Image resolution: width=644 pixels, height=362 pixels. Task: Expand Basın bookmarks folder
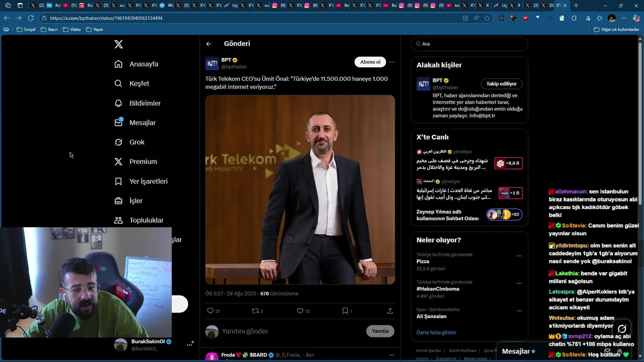pos(49,30)
